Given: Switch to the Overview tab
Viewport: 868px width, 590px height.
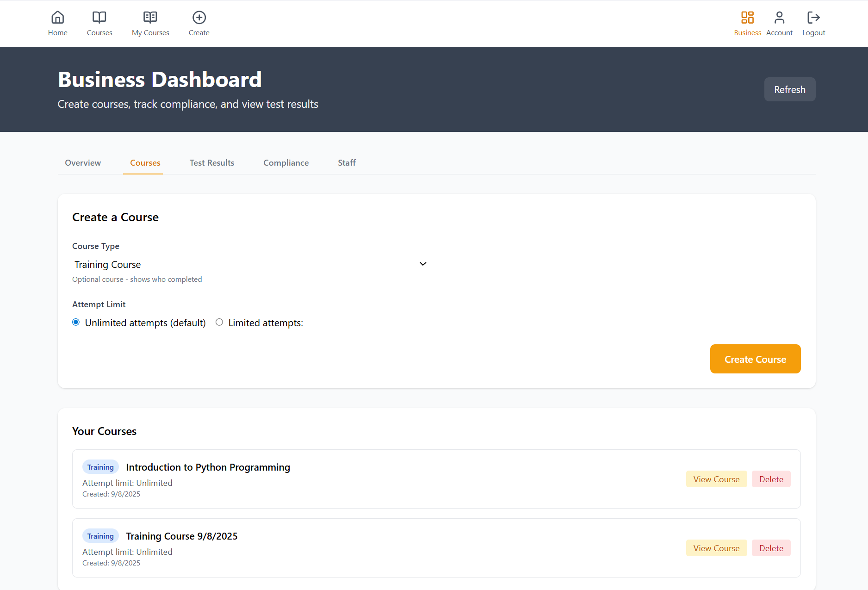Looking at the screenshot, I should point(83,163).
